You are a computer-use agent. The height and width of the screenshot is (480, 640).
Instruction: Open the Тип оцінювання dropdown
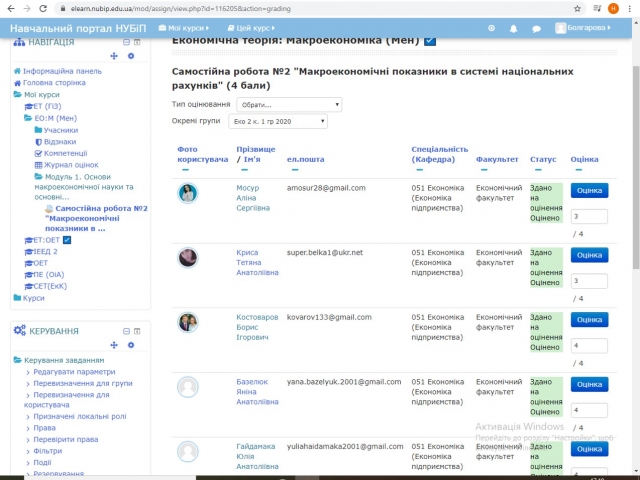283,104
